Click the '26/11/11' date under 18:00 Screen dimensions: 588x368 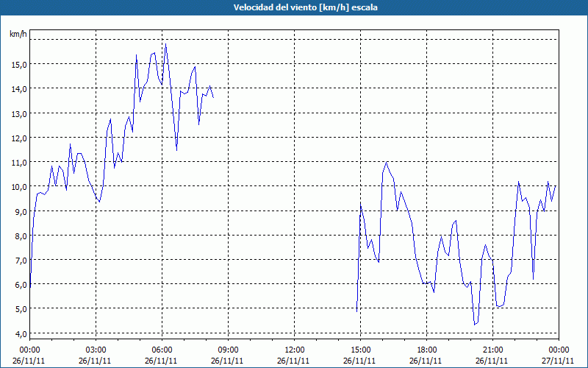[426, 361]
